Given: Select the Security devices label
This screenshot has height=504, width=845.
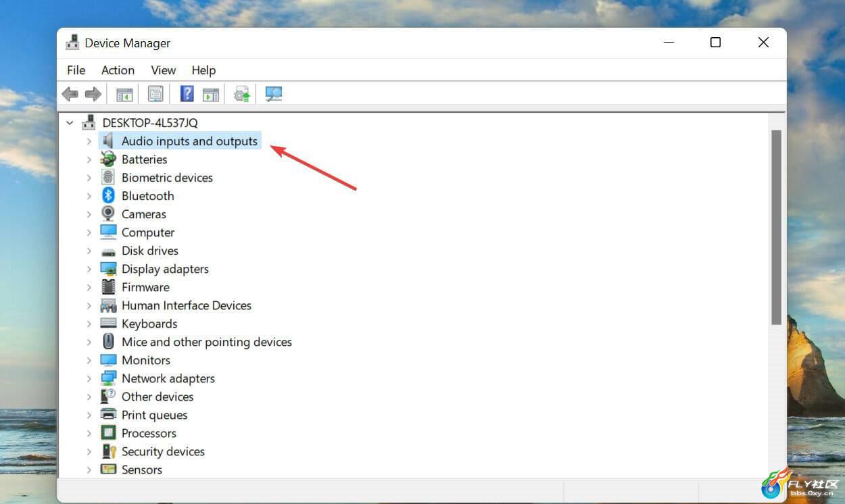Looking at the screenshot, I should point(163,451).
